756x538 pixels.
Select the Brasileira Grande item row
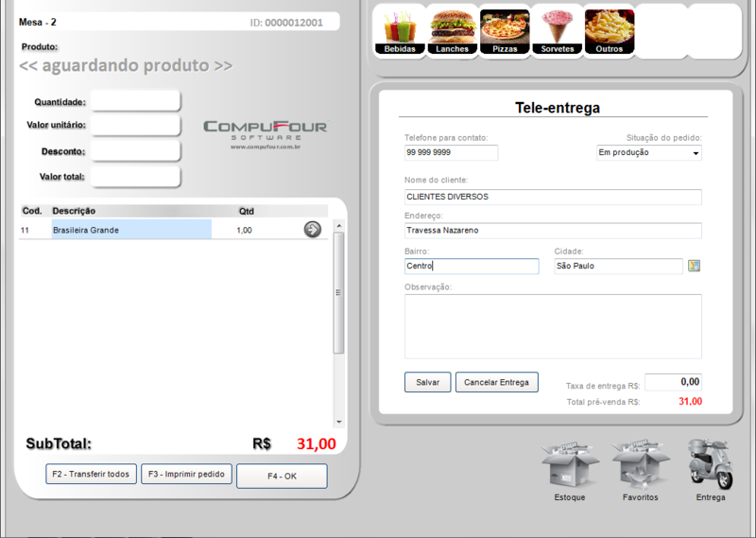tap(130, 230)
